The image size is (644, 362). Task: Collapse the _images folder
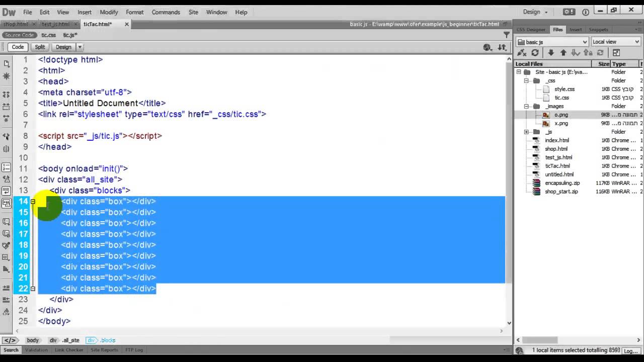526,106
